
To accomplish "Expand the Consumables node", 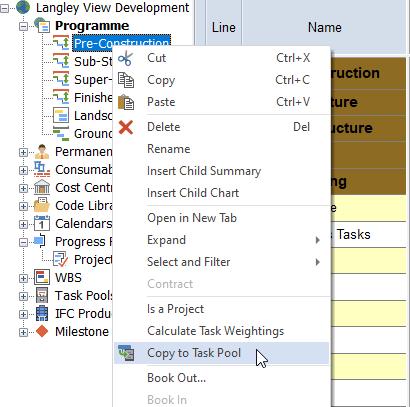I will click(x=23, y=170).
